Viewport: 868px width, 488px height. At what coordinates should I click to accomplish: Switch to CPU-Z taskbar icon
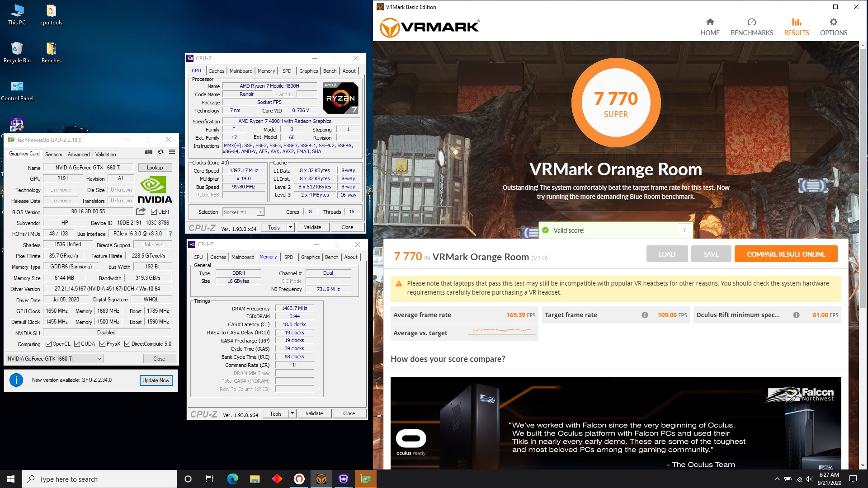pyautogui.click(x=344, y=479)
